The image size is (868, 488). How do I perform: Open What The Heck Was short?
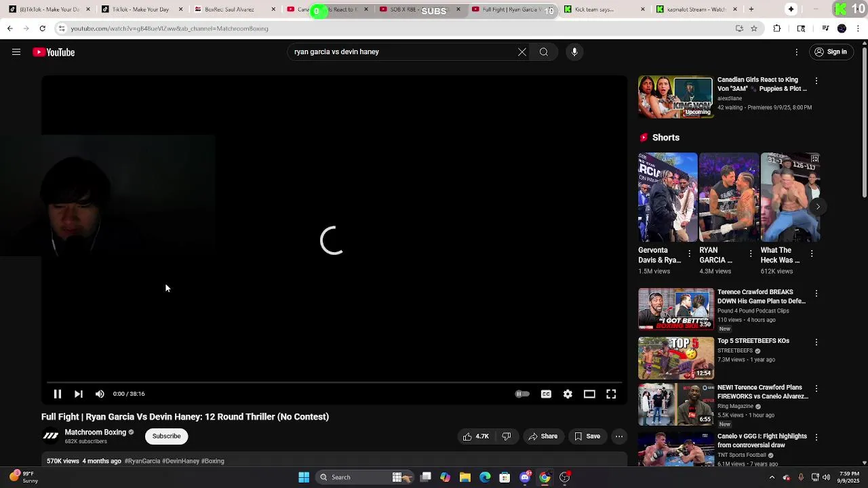click(x=790, y=197)
